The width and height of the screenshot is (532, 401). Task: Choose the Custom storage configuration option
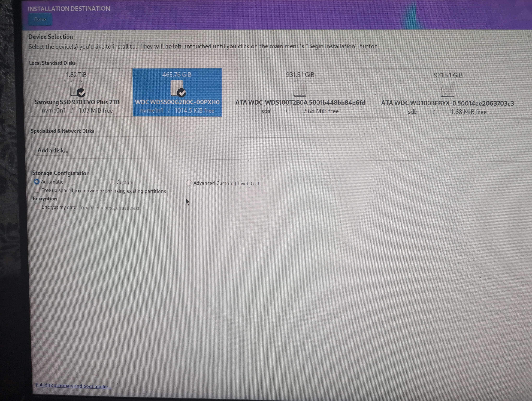click(112, 182)
